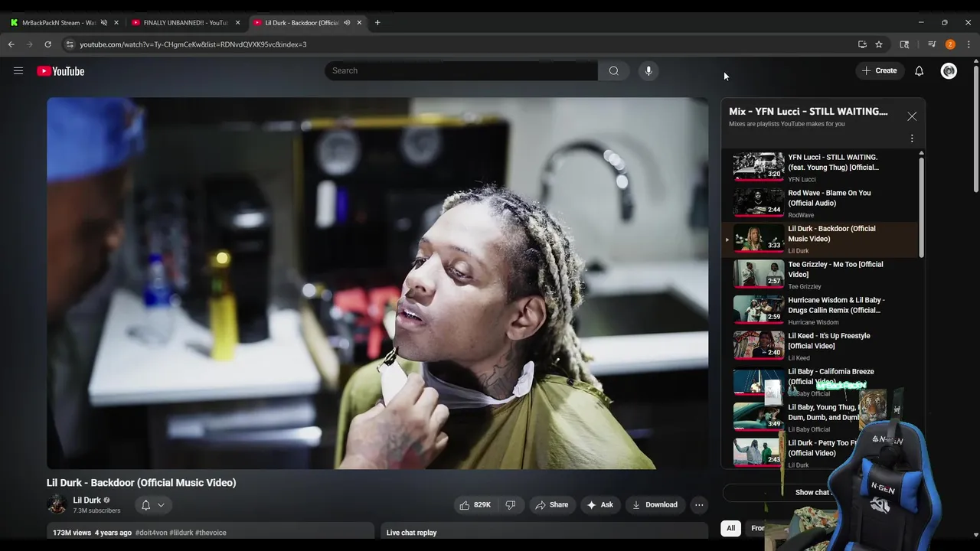Open the browser extensions icon
Viewport: 980px width, 551px height.
[x=904, y=44]
